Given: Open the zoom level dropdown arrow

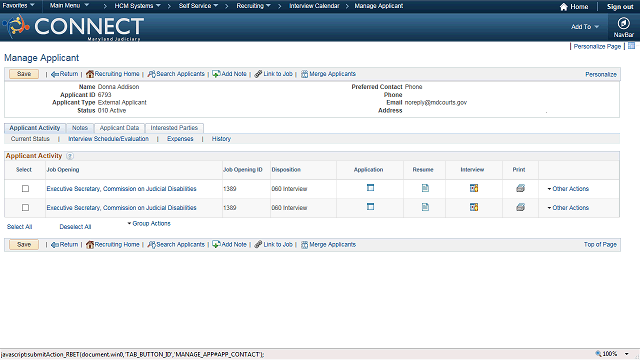Looking at the screenshot, I should point(627,354).
